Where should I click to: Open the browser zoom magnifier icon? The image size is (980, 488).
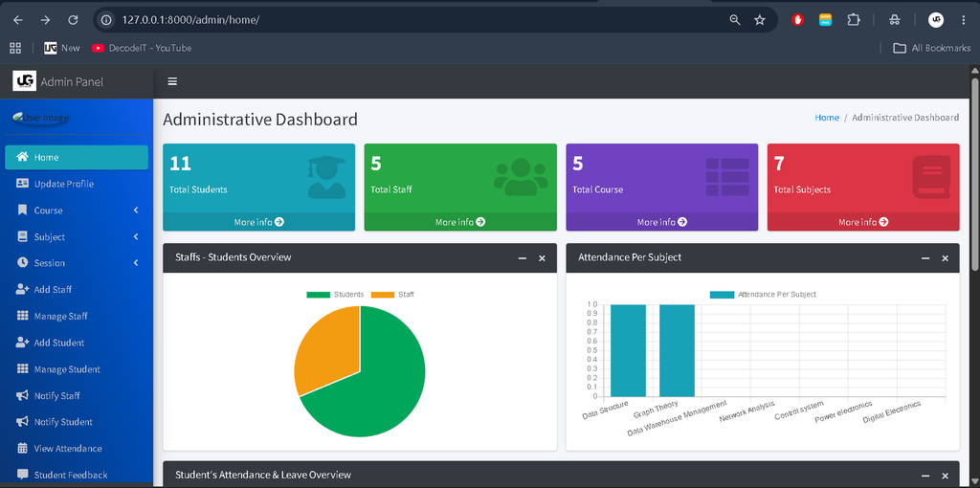click(x=735, y=20)
